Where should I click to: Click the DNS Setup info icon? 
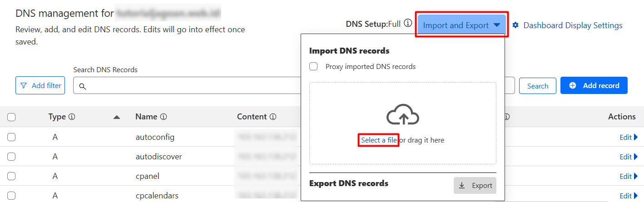tap(408, 23)
